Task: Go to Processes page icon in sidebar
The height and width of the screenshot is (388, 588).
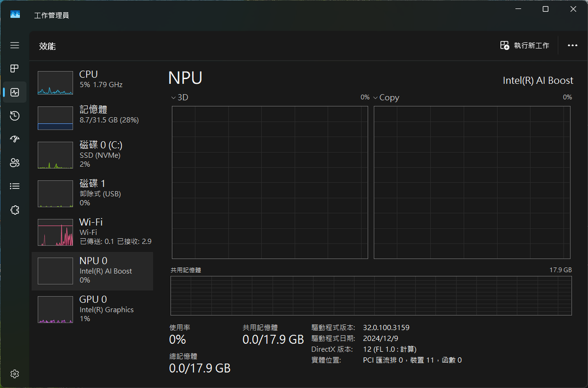Action: (x=15, y=68)
